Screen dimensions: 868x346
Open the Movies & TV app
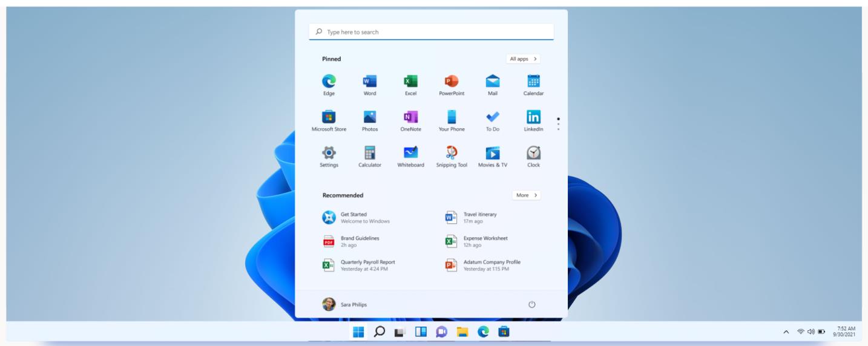[x=493, y=156]
